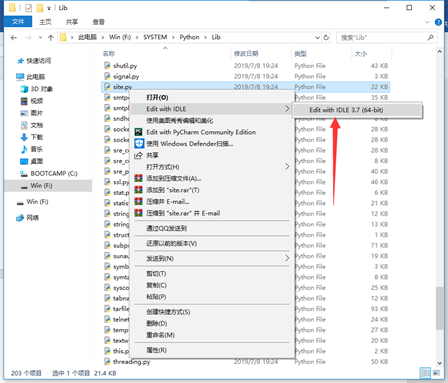Click Win (F:) in the address breadcrumb

point(120,37)
